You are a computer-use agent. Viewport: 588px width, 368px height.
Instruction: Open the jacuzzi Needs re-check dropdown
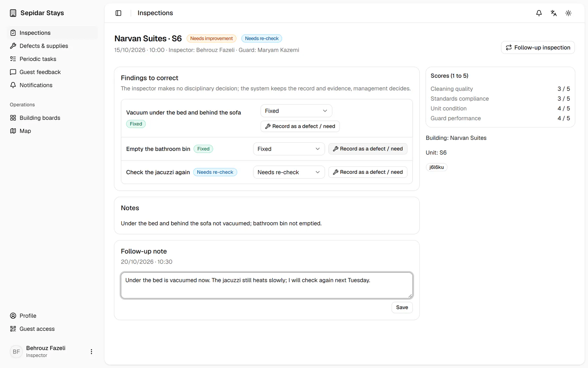click(289, 172)
